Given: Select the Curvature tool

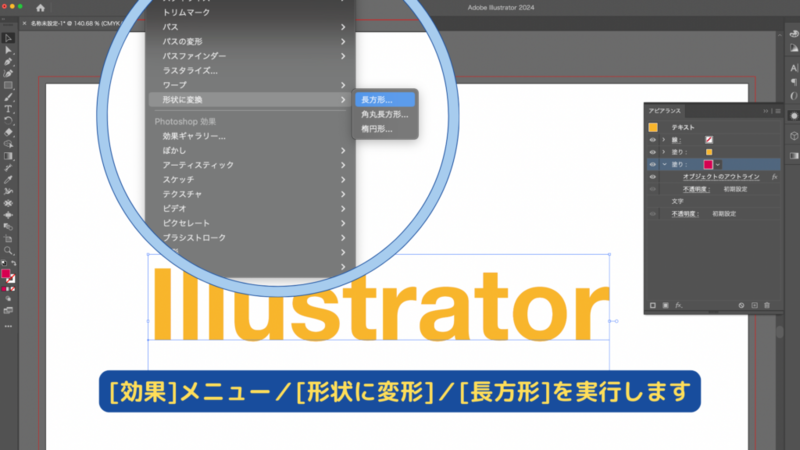Looking at the screenshot, I should pyautogui.click(x=8, y=73).
